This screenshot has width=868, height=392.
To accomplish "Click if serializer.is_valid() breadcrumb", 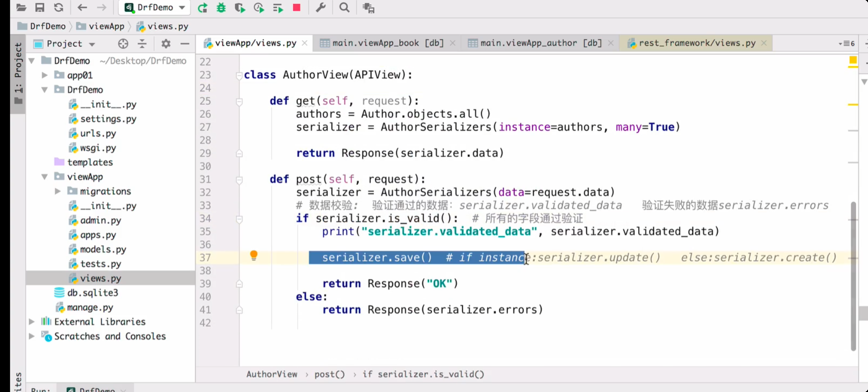I will coord(423,374).
